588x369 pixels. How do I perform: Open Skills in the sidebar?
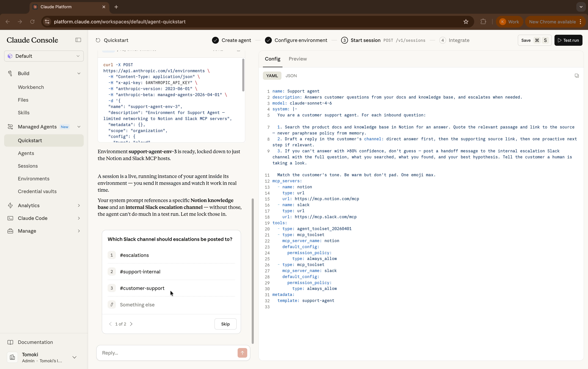44,112
